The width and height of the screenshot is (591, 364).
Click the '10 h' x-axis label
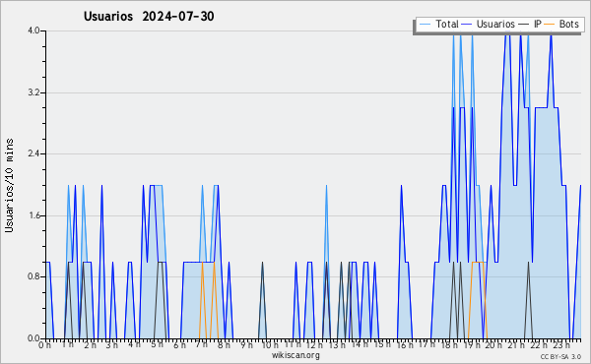(x=270, y=344)
